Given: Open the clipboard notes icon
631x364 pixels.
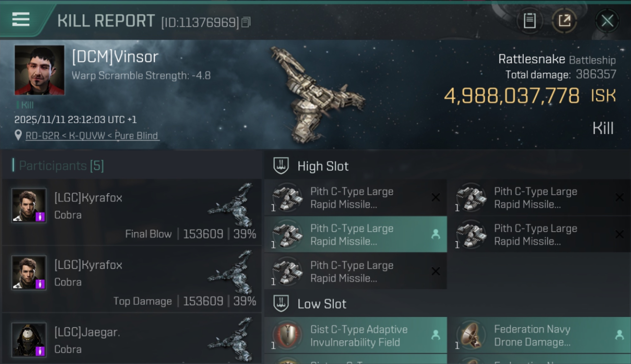Looking at the screenshot, I should 530,21.
